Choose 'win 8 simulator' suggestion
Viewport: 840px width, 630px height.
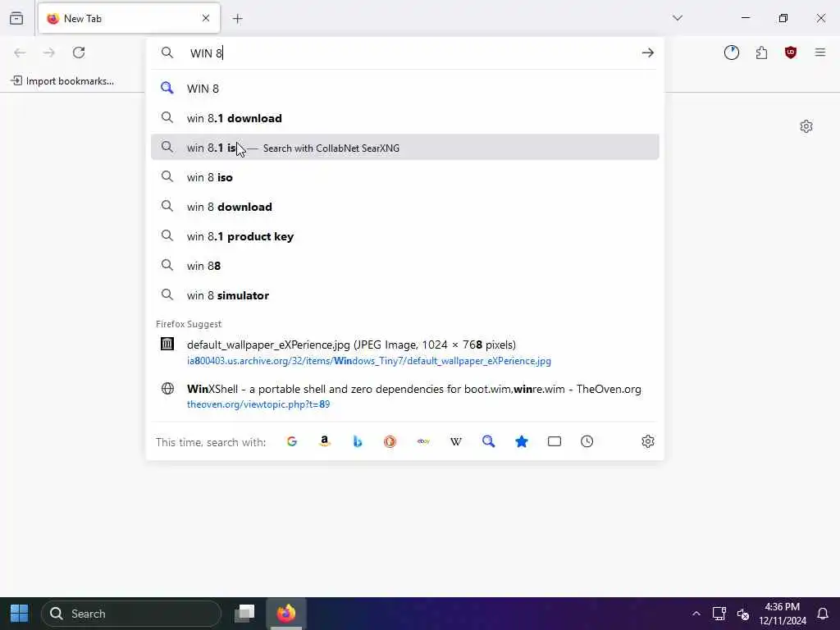pyautogui.click(x=405, y=295)
